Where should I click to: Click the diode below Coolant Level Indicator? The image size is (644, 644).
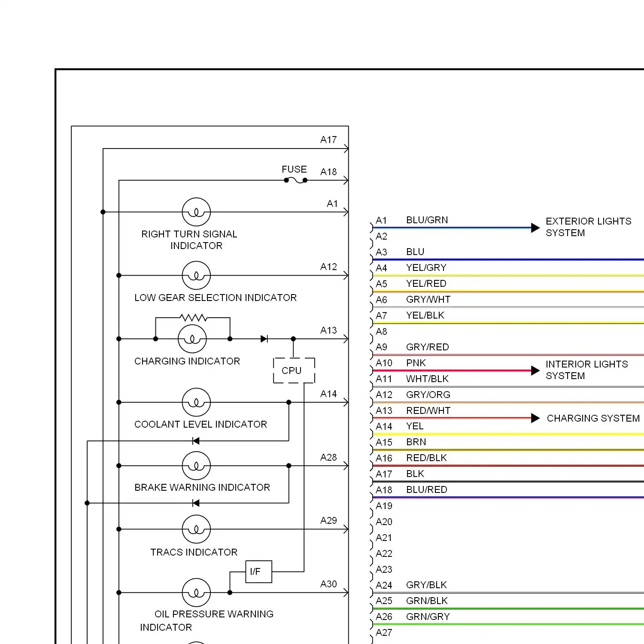pos(196,441)
